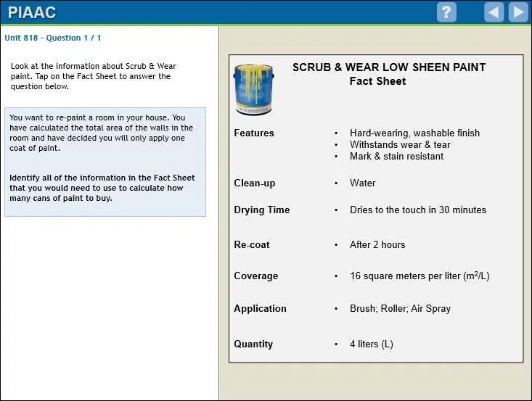Click the 'Unit 818 - Question 1 / 1' label
Image resolution: width=532 pixels, height=401 pixels.
point(53,38)
